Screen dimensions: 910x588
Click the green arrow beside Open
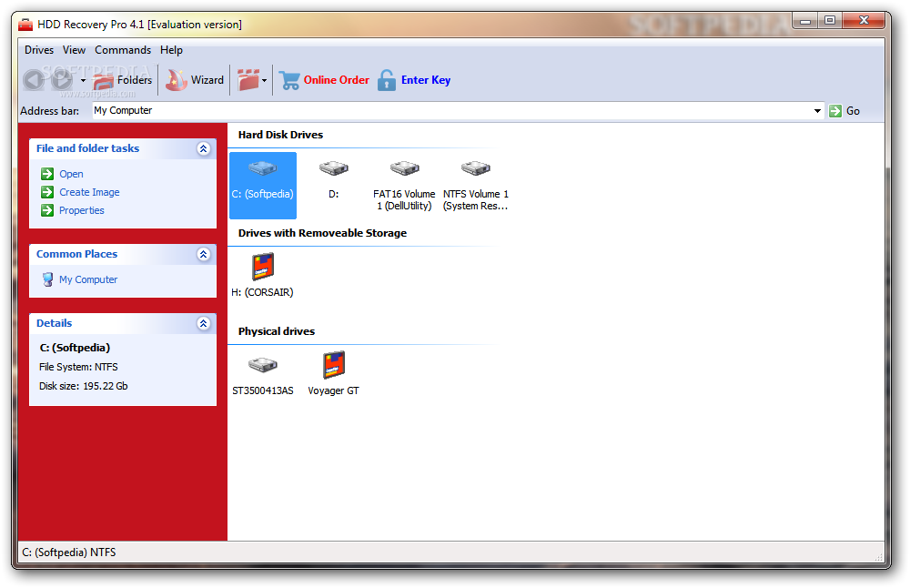[47, 174]
